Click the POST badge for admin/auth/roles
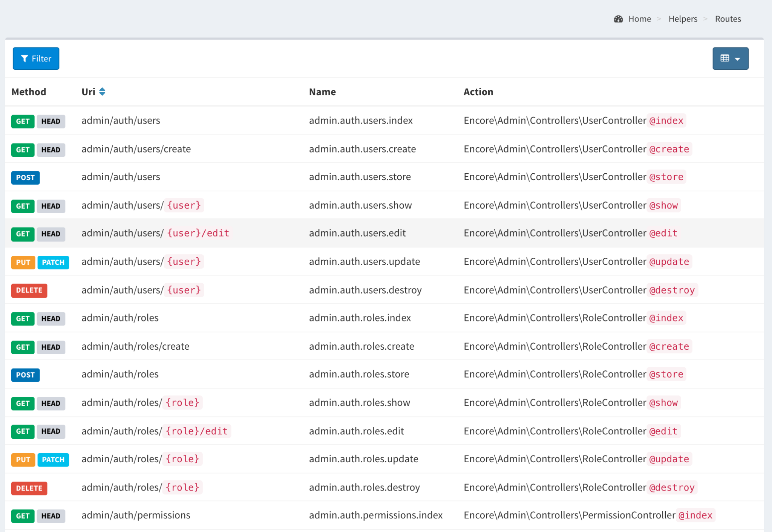Image resolution: width=772 pixels, height=532 pixels. 25,375
